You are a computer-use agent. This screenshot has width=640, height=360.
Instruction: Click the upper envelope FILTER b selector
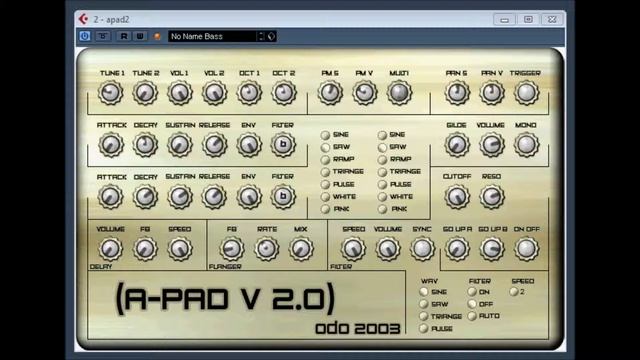[x=283, y=145]
